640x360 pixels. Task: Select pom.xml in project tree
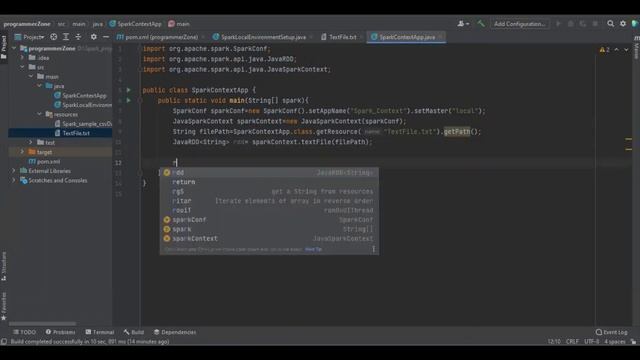44,162
